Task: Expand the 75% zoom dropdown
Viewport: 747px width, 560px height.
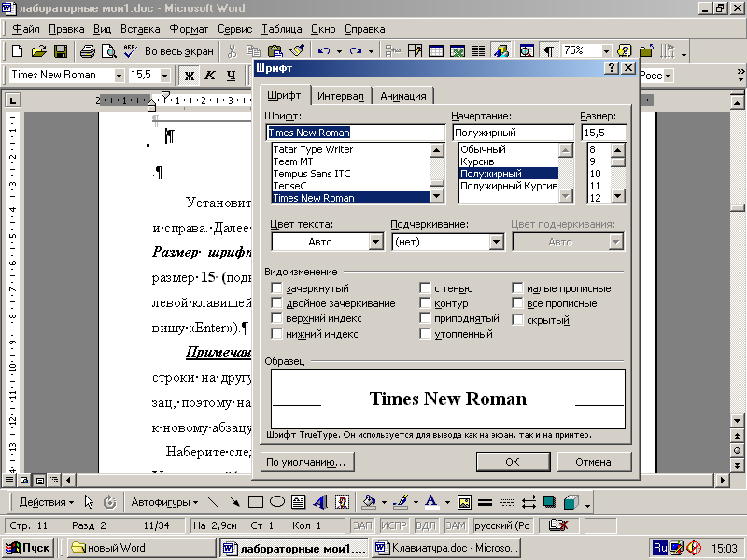Action: click(606, 51)
